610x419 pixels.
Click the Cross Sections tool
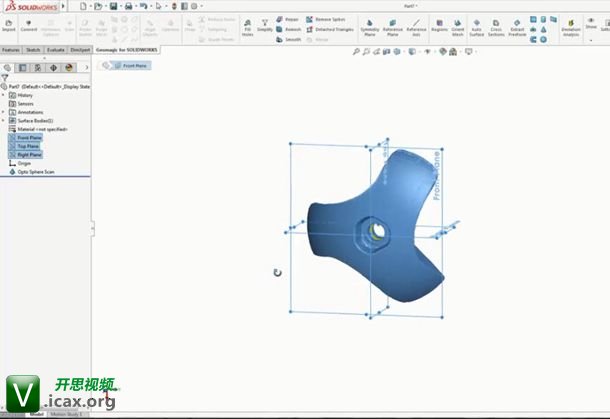click(496, 28)
